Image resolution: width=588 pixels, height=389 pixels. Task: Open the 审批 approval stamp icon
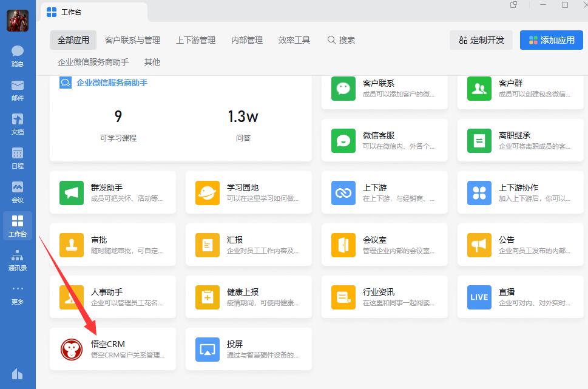(72, 245)
